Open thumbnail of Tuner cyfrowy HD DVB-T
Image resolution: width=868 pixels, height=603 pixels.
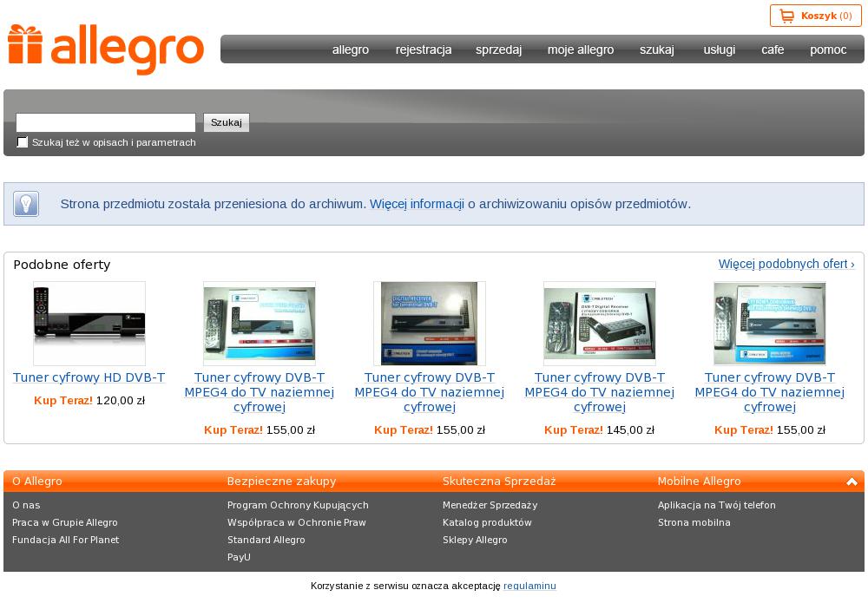pos(89,323)
